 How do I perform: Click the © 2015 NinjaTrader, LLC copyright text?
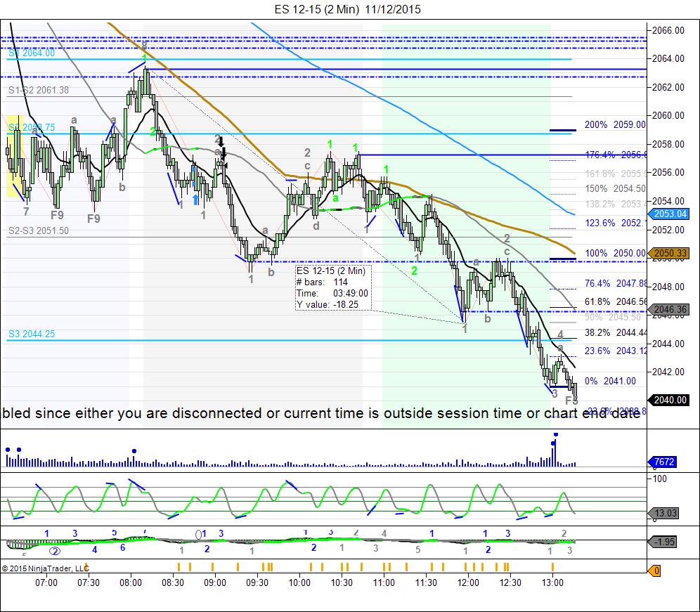pyautogui.click(x=45, y=568)
